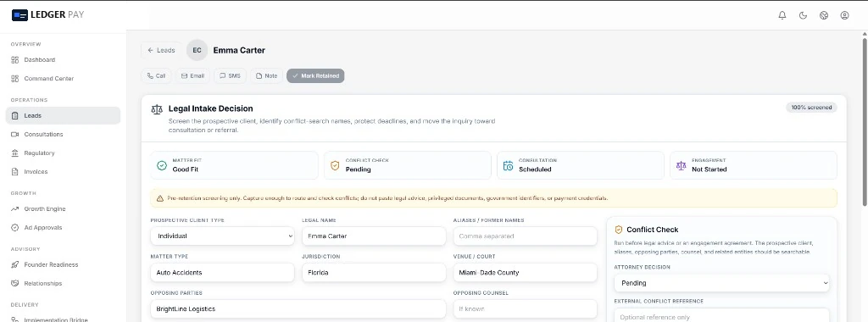Click the Mark Retained button
Image resolution: width=868 pixels, height=322 pixels.
315,75
